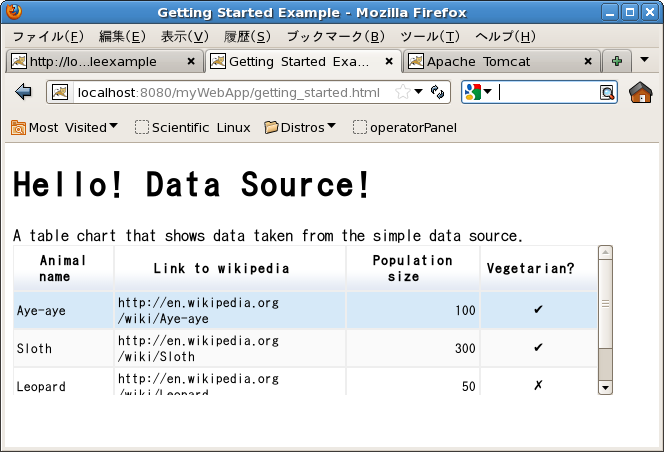Click the Aye-aye wikipedia URL cell

[x=230, y=310]
